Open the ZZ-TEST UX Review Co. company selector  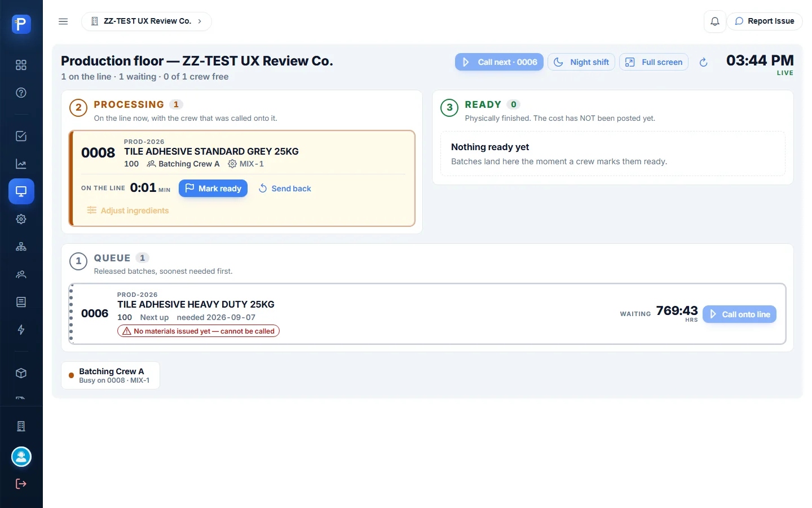point(147,21)
